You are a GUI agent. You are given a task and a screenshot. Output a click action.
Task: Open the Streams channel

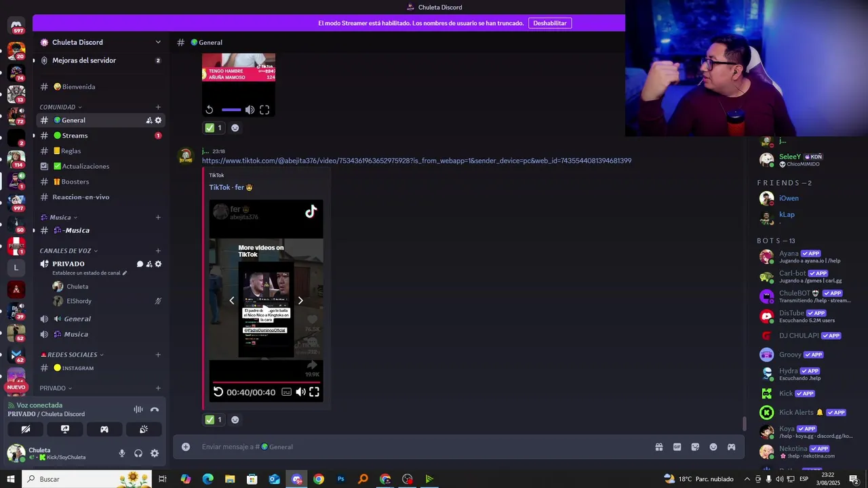pyautogui.click(x=100, y=136)
